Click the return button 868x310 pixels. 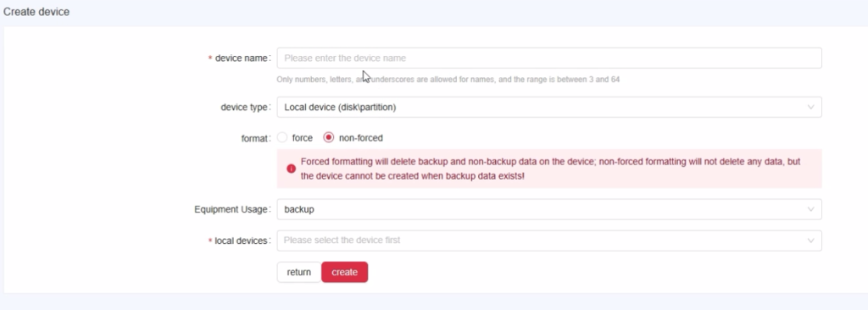coord(299,273)
